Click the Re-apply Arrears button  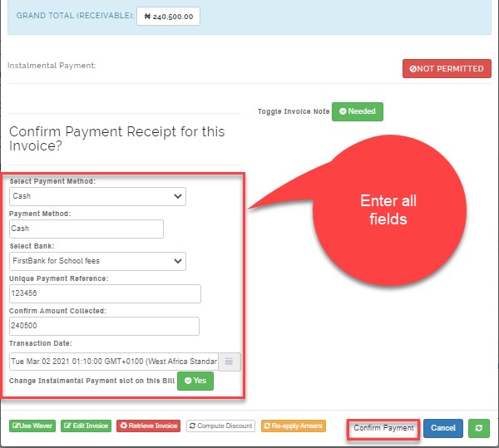[x=294, y=426]
